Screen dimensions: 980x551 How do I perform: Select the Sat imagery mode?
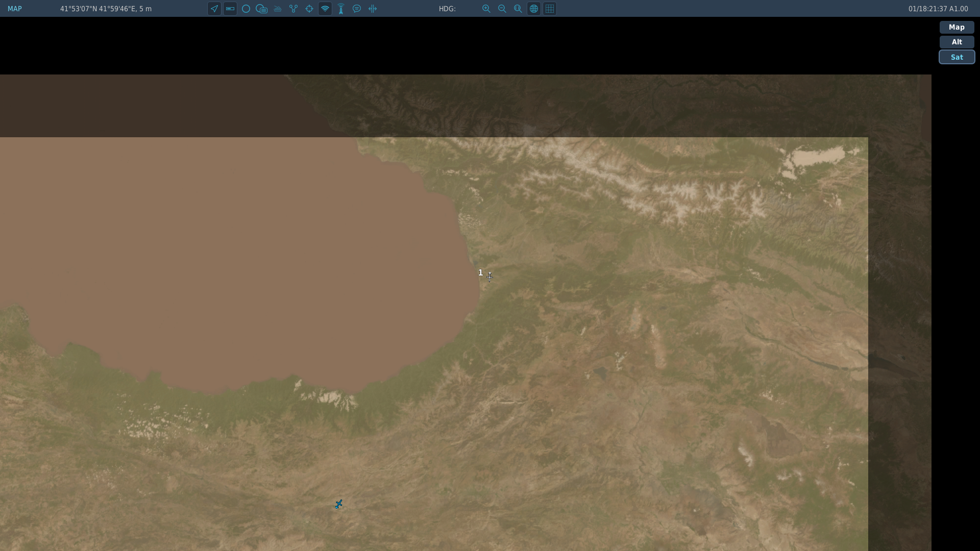pyautogui.click(x=957, y=57)
